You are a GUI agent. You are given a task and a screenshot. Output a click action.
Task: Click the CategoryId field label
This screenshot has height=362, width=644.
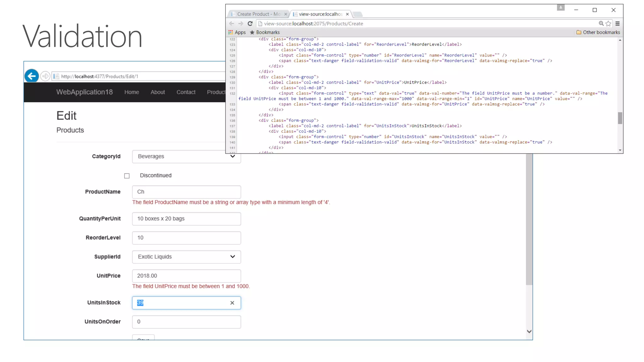point(106,156)
